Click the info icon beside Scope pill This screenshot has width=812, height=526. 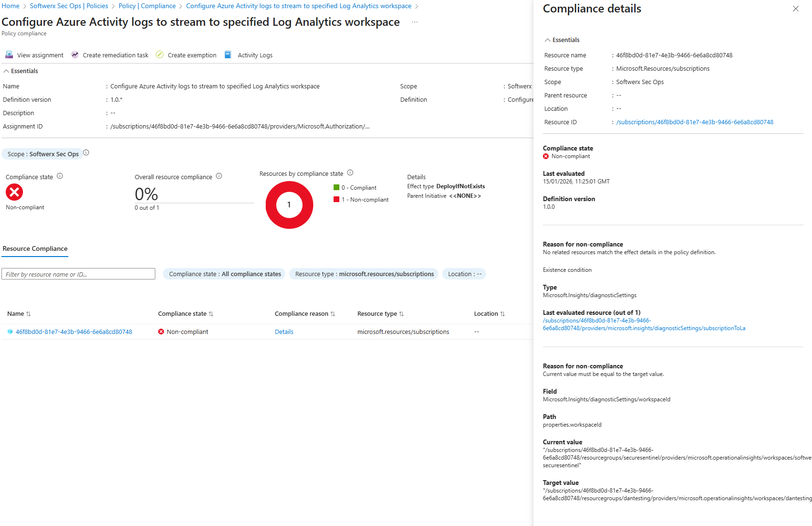(x=86, y=153)
